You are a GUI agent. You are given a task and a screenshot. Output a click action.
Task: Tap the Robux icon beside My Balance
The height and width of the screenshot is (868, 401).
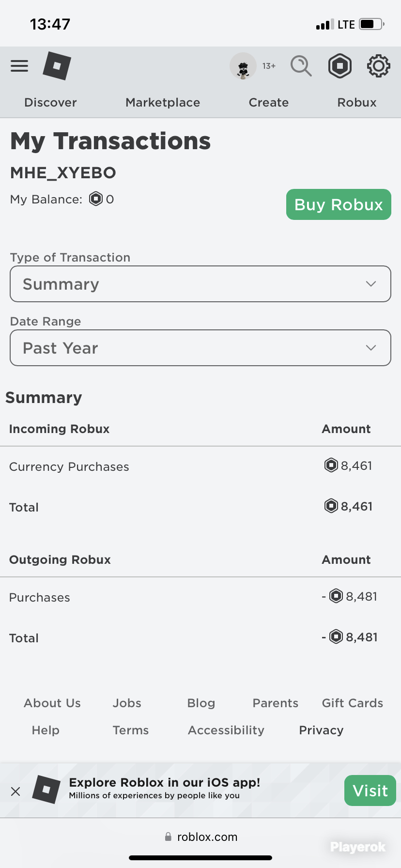pyautogui.click(x=96, y=199)
